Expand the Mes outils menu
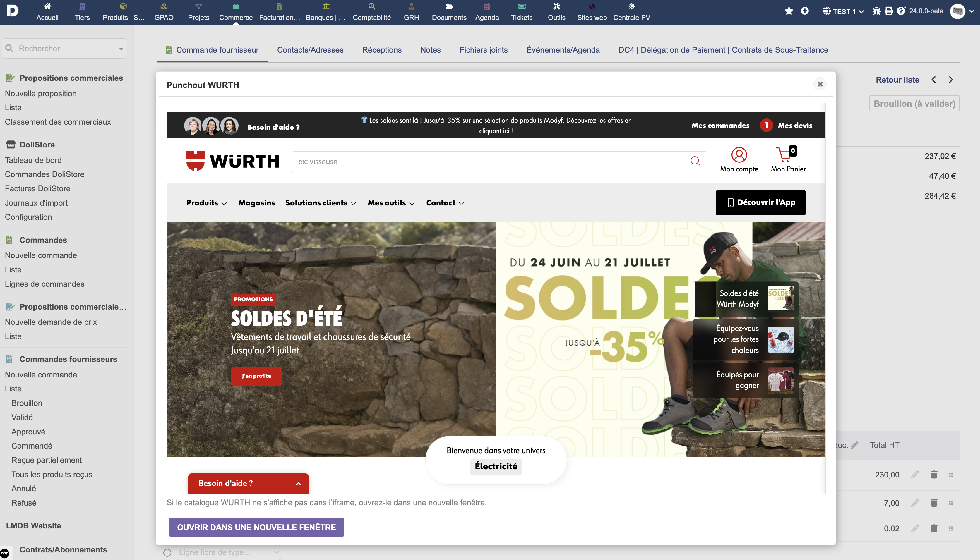This screenshot has width=980, height=560. click(391, 203)
